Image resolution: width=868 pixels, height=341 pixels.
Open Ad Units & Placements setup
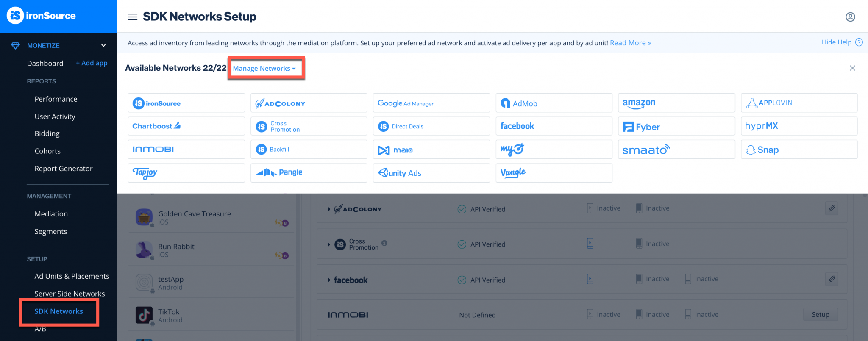point(72,276)
